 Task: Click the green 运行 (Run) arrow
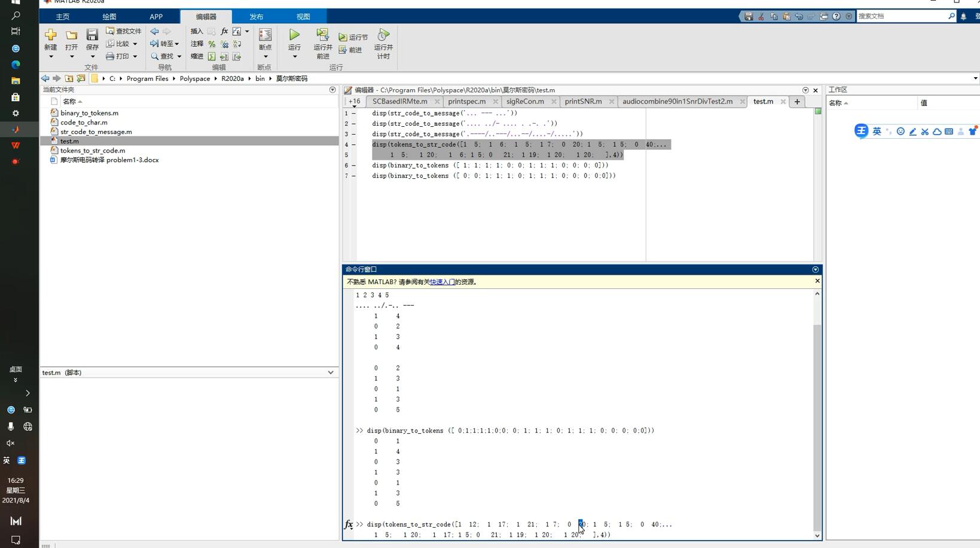[x=294, y=35]
